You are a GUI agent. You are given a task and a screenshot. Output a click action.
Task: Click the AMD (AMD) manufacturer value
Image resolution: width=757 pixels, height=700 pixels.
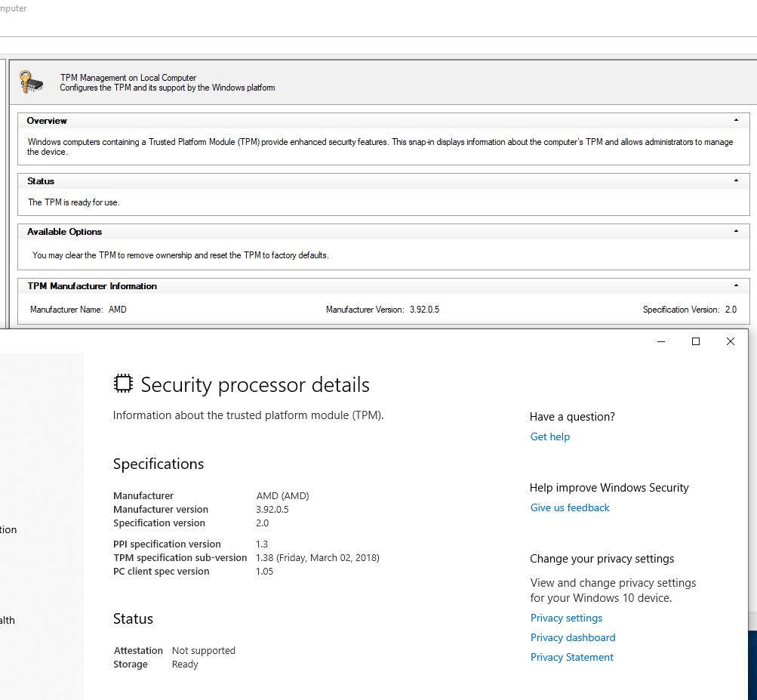point(282,495)
